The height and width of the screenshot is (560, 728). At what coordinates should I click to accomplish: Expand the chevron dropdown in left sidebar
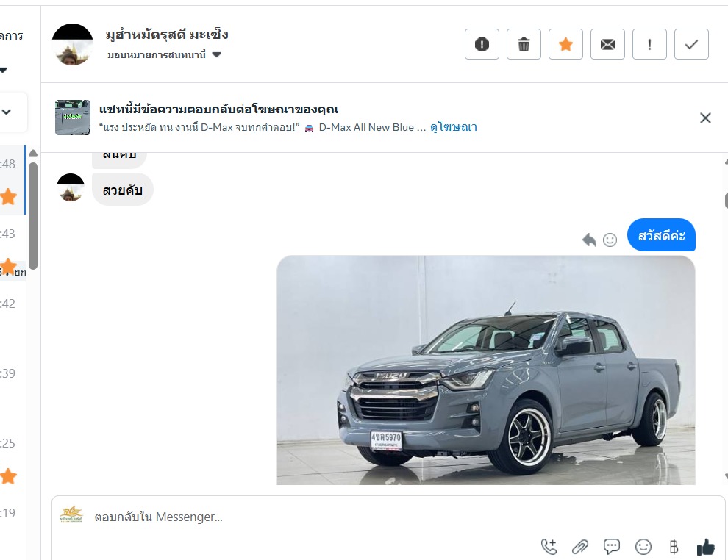click(7, 112)
